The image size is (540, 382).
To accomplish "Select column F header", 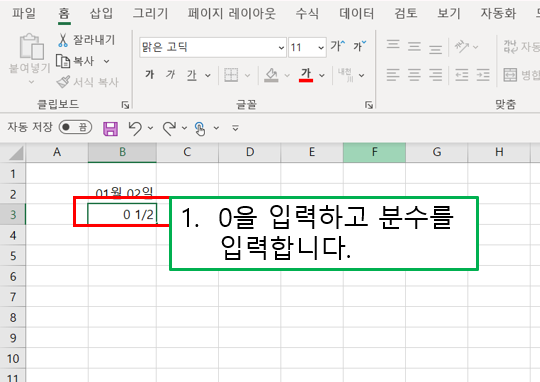I will (374, 152).
